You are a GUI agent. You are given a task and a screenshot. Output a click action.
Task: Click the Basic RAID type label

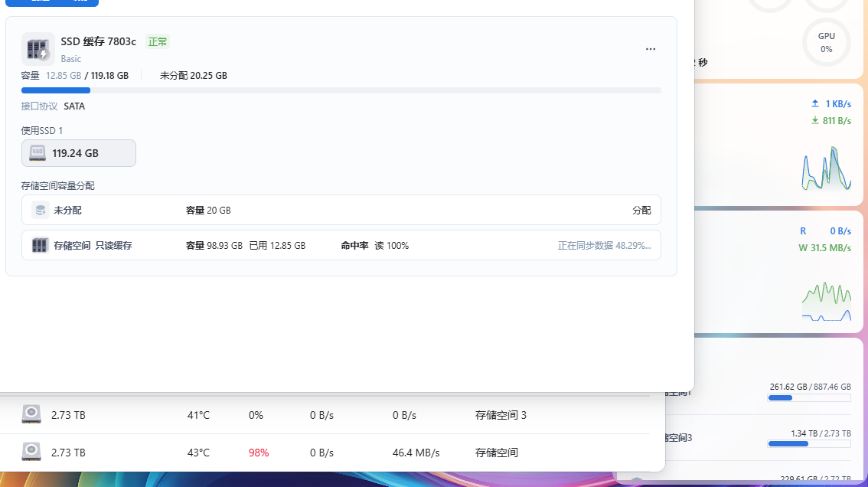[71, 59]
